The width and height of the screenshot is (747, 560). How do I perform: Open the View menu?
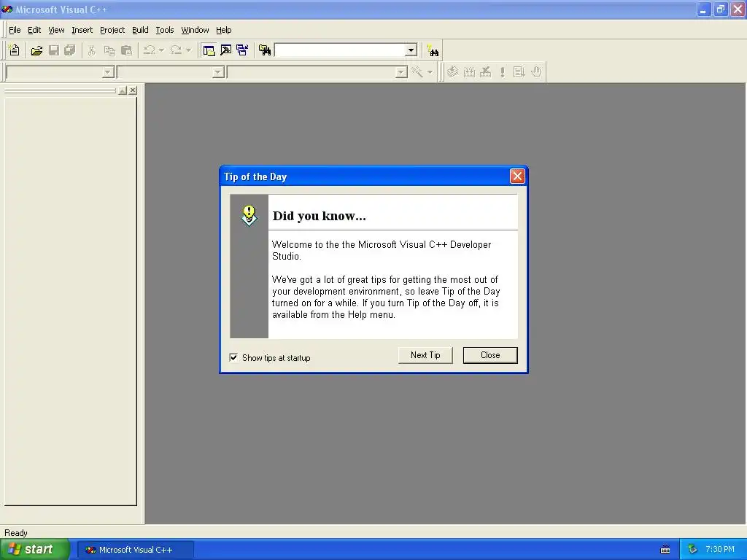coord(56,30)
